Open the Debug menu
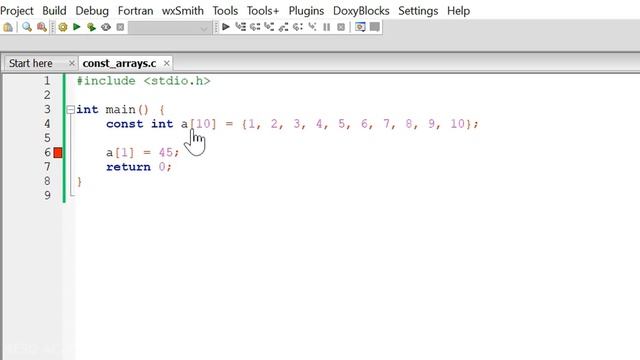Image resolution: width=640 pixels, height=360 pixels. [92, 11]
